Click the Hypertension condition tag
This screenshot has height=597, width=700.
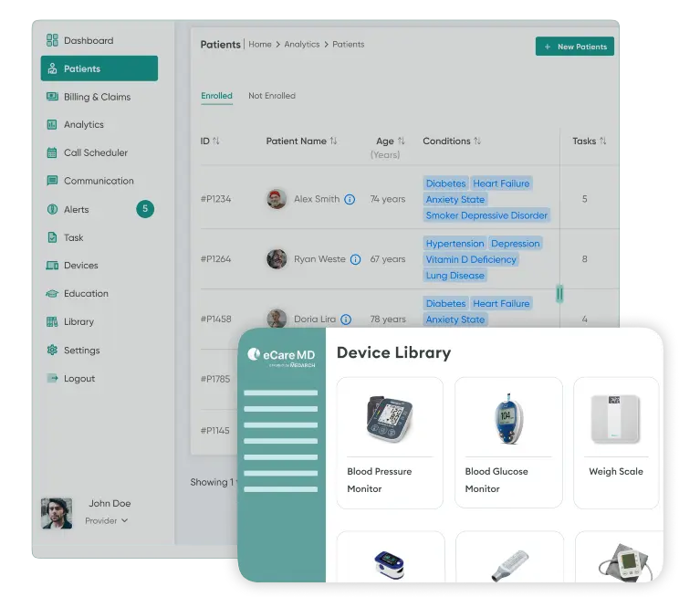454,244
